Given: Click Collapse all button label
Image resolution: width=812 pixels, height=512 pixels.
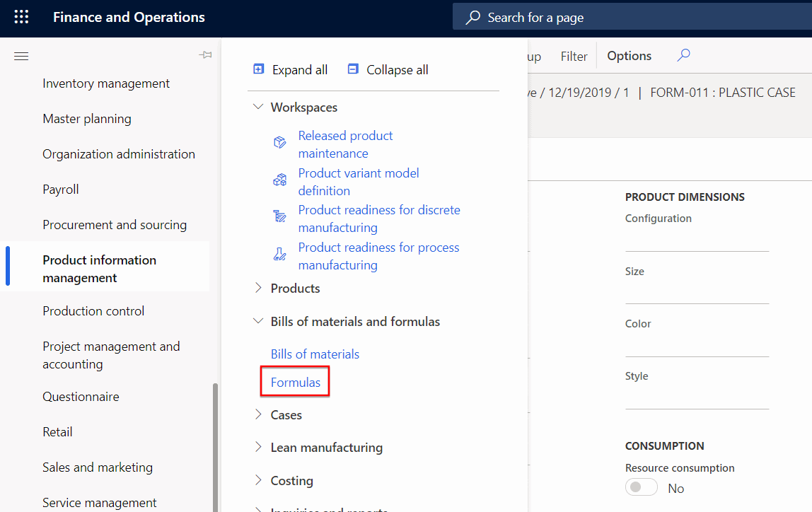Looking at the screenshot, I should coord(398,70).
